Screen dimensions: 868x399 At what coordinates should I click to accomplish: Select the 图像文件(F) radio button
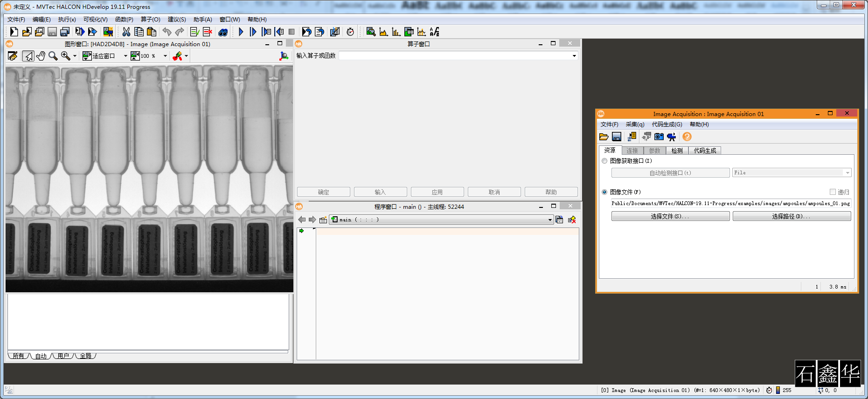[604, 192]
